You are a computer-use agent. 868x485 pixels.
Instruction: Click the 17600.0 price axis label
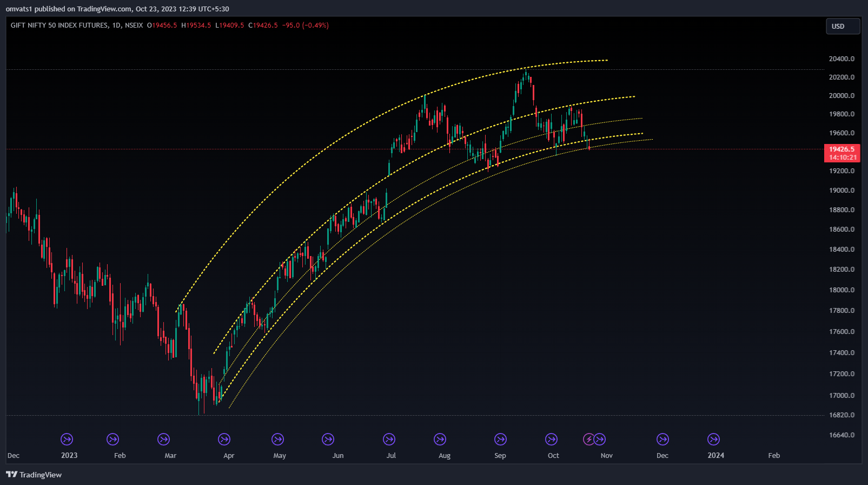(x=842, y=331)
